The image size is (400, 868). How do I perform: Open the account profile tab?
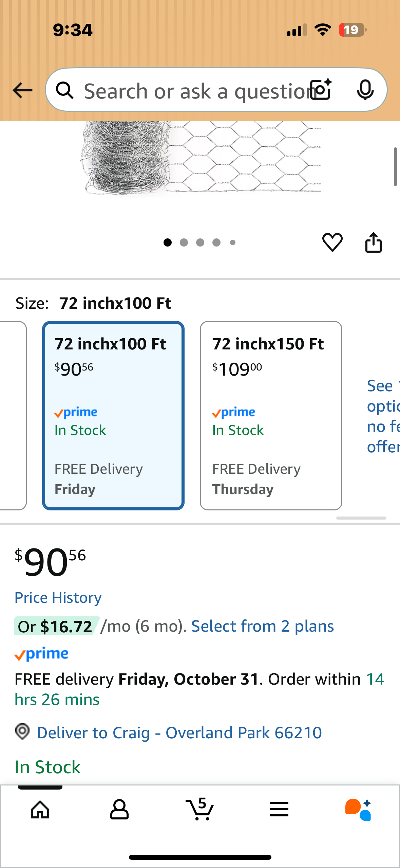tap(119, 810)
